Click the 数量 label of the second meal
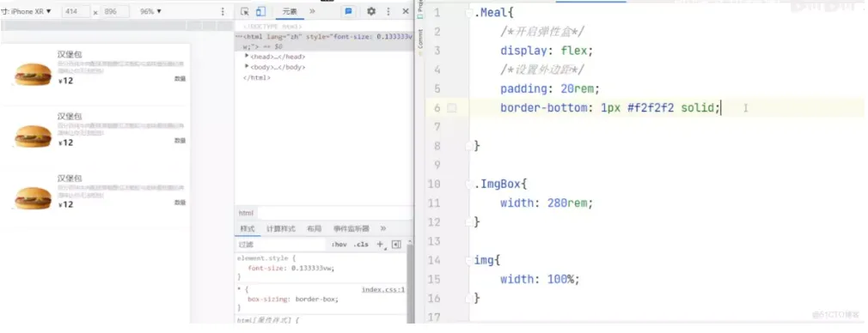 coord(180,141)
